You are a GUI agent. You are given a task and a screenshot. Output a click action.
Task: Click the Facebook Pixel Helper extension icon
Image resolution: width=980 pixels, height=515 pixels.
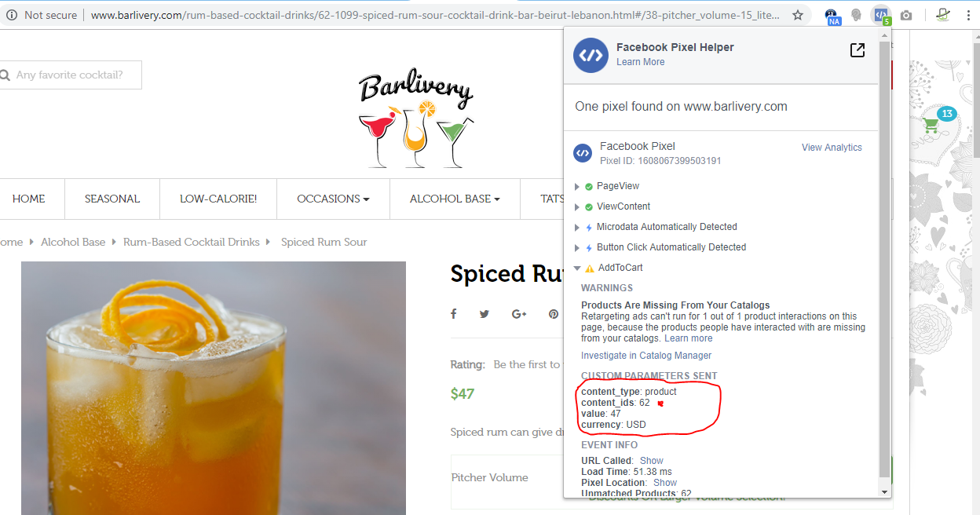pos(882,14)
